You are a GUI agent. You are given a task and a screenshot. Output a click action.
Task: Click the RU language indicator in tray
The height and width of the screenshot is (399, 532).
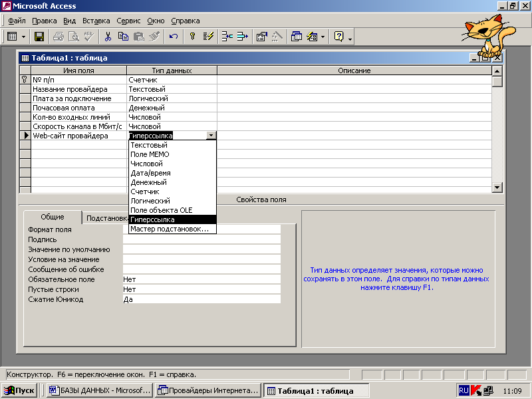pos(464,390)
